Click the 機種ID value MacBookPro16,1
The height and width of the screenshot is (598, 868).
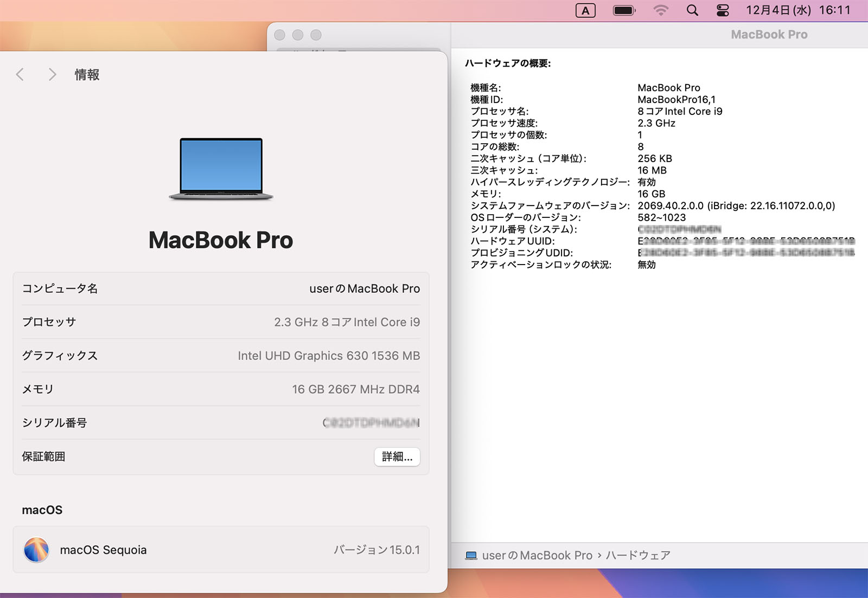676,99
